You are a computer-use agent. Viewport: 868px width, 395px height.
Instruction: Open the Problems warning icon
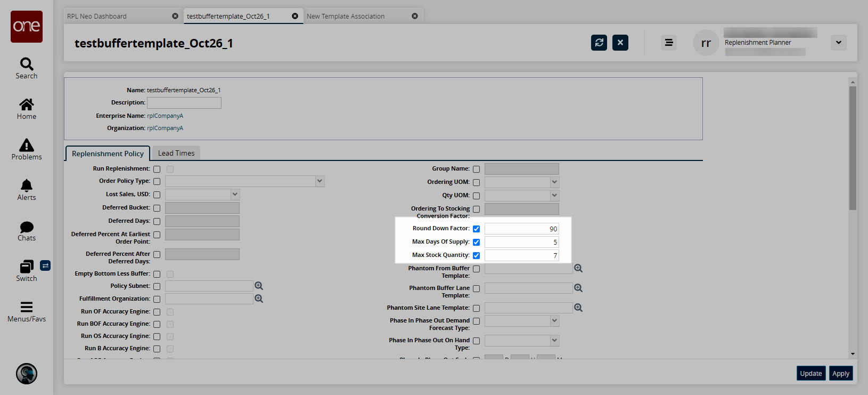point(26,145)
